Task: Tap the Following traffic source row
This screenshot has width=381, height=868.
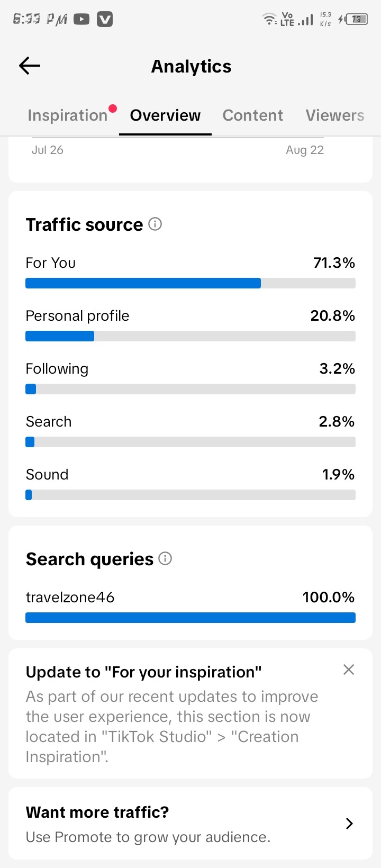Action: tap(190, 377)
